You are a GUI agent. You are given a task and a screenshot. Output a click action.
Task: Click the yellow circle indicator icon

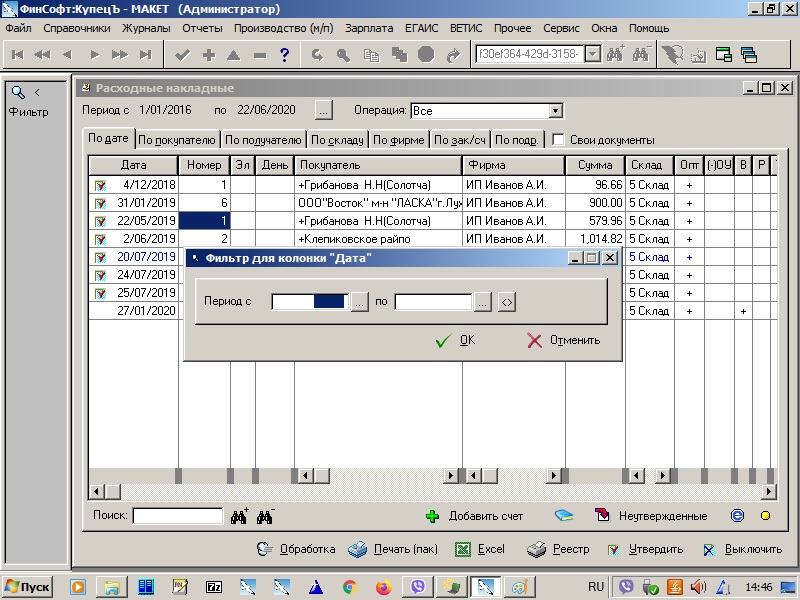[x=765, y=516]
